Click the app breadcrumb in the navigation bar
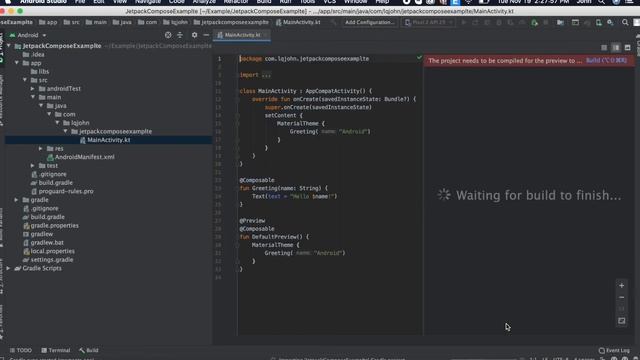This screenshot has height=360, width=640. pos(48,22)
